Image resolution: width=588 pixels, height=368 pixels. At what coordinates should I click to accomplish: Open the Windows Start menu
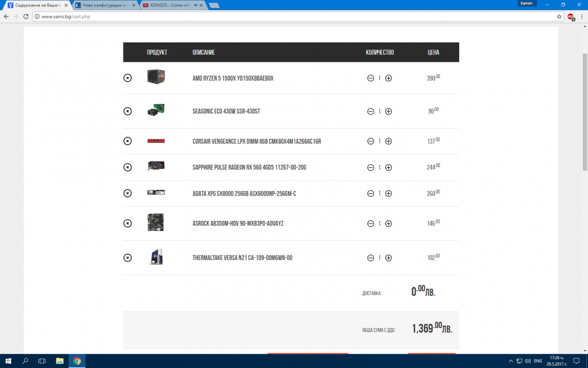(x=8, y=362)
